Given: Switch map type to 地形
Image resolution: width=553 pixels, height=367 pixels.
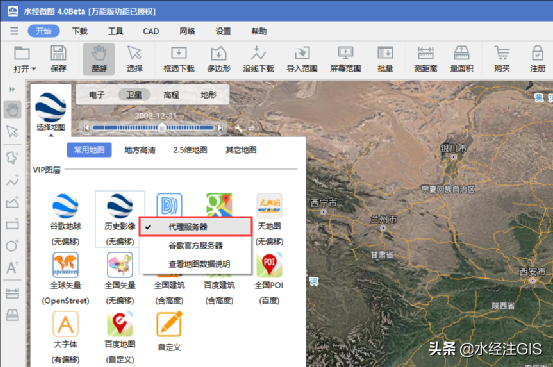Looking at the screenshot, I should tap(208, 95).
